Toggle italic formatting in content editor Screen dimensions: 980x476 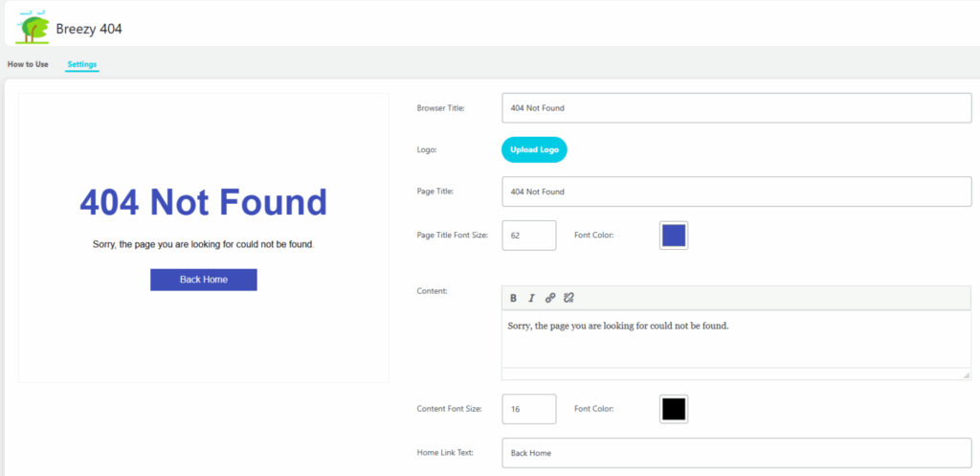pos(531,298)
